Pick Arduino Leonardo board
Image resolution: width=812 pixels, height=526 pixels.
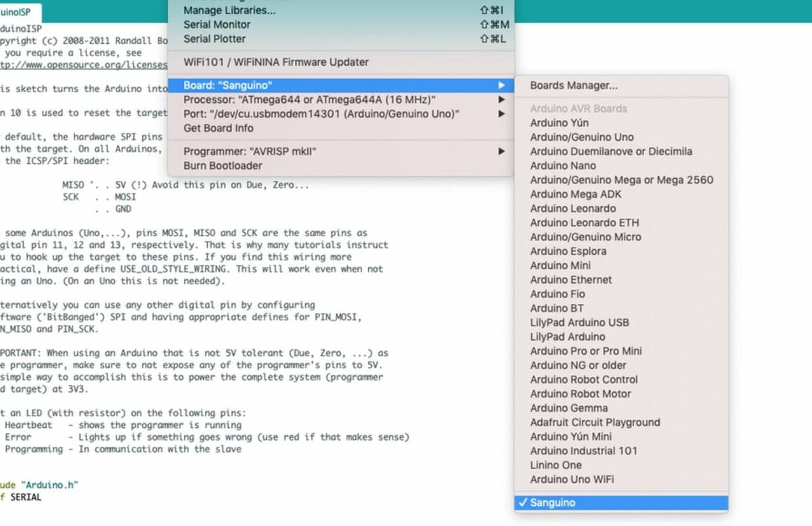(x=621, y=208)
